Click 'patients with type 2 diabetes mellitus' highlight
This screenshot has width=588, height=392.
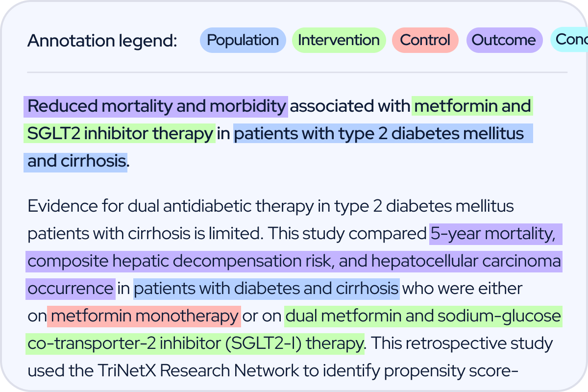click(x=383, y=134)
